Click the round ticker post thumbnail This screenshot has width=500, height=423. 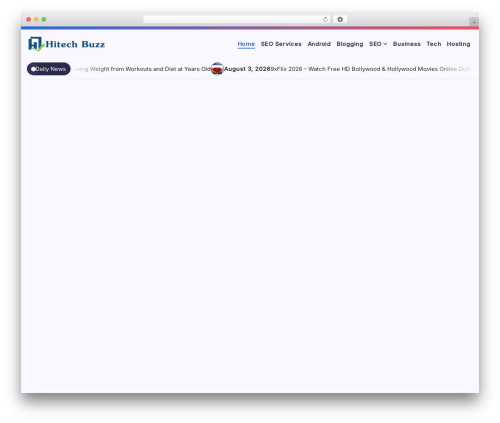click(x=217, y=69)
